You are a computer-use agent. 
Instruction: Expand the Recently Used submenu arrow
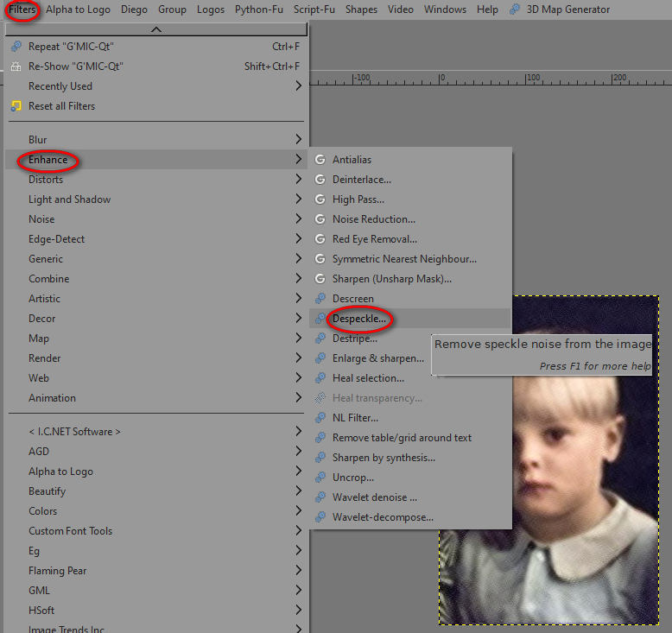coord(299,86)
